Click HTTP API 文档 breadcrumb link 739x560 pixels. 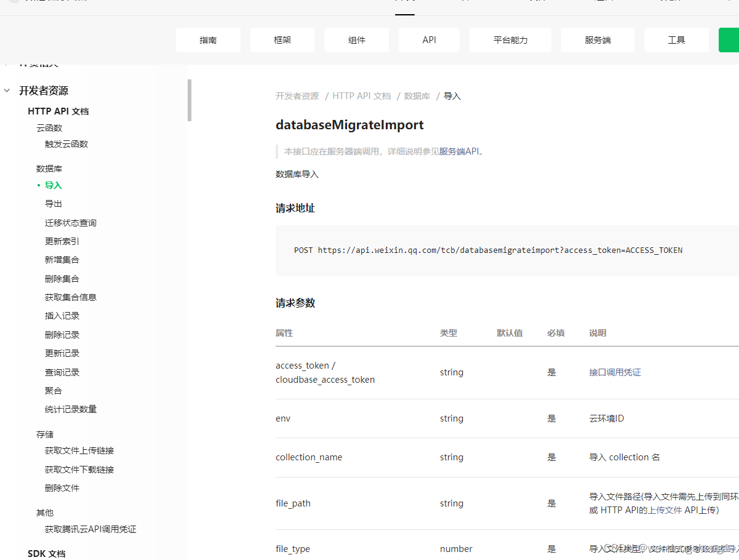[x=362, y=96]
